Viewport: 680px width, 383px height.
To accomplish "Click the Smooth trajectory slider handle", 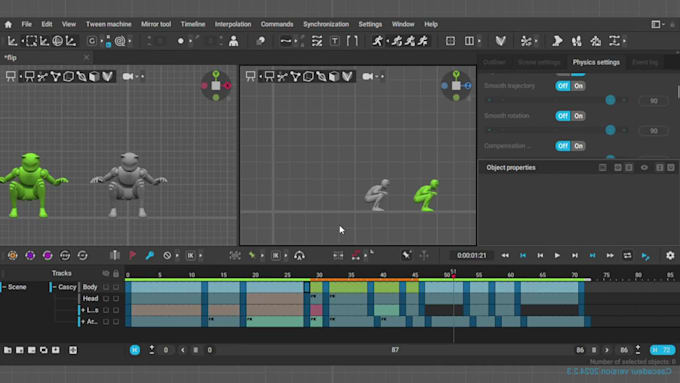I will (610, 100).
